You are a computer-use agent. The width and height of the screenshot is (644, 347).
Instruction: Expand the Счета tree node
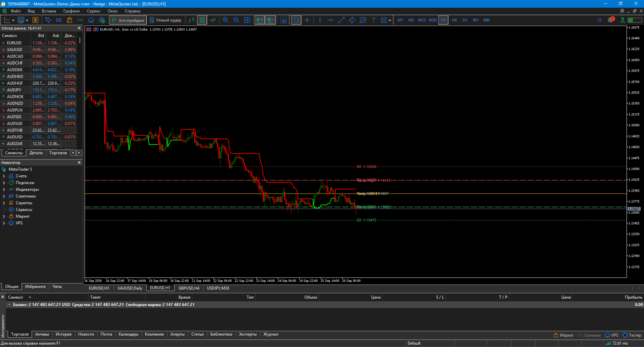tap(4, 176)
